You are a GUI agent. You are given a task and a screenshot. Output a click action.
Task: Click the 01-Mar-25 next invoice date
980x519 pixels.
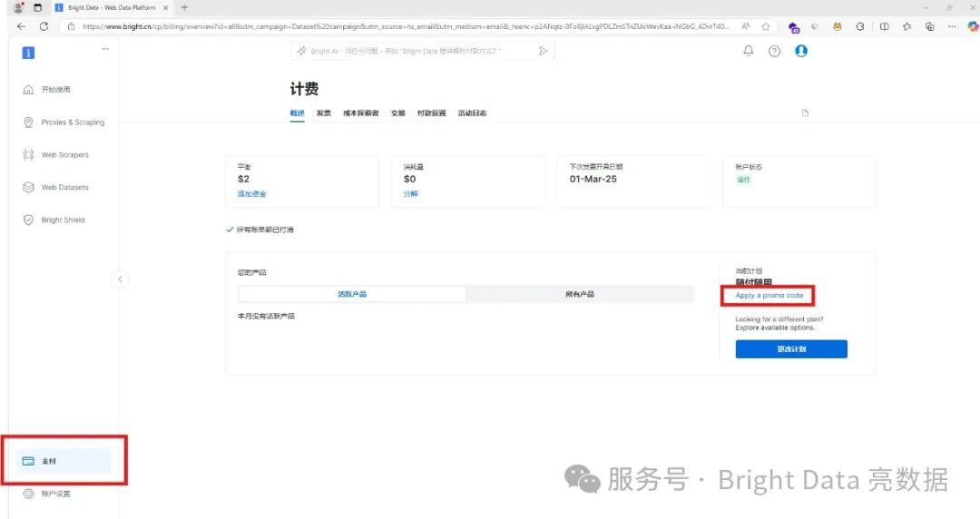click(x=593, y=180)
